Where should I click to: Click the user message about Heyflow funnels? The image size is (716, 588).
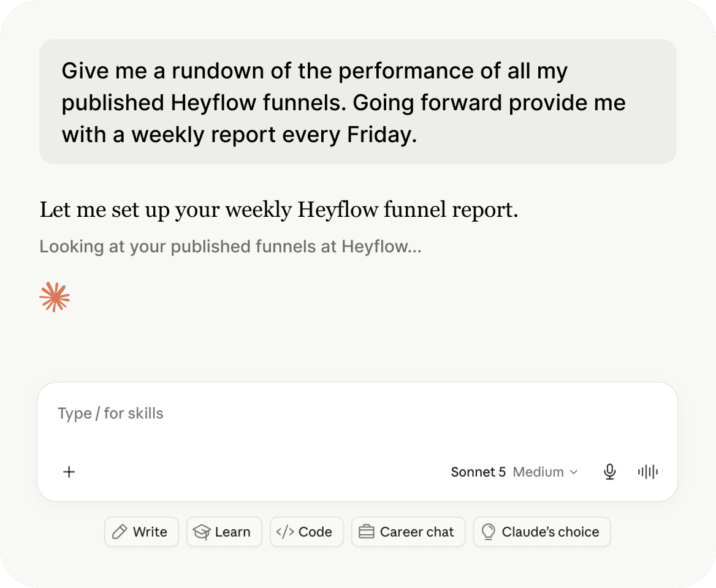coord(357,102)
